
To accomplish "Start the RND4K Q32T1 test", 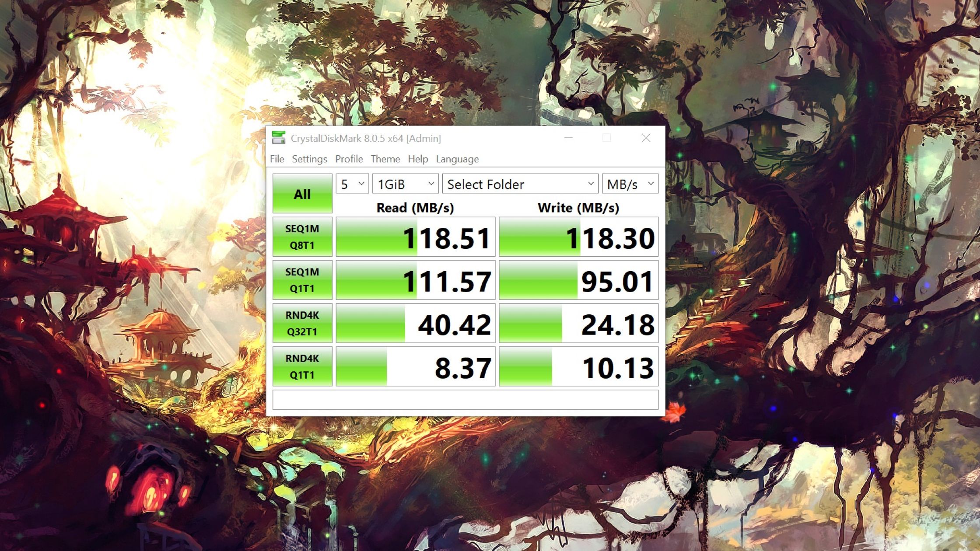I will 302,323.
